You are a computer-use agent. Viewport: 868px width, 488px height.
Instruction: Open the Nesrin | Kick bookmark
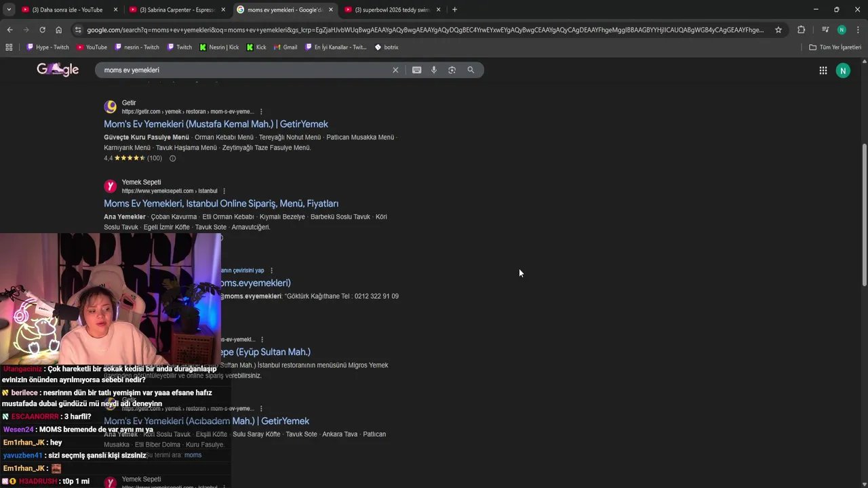[x=218, y=47]
